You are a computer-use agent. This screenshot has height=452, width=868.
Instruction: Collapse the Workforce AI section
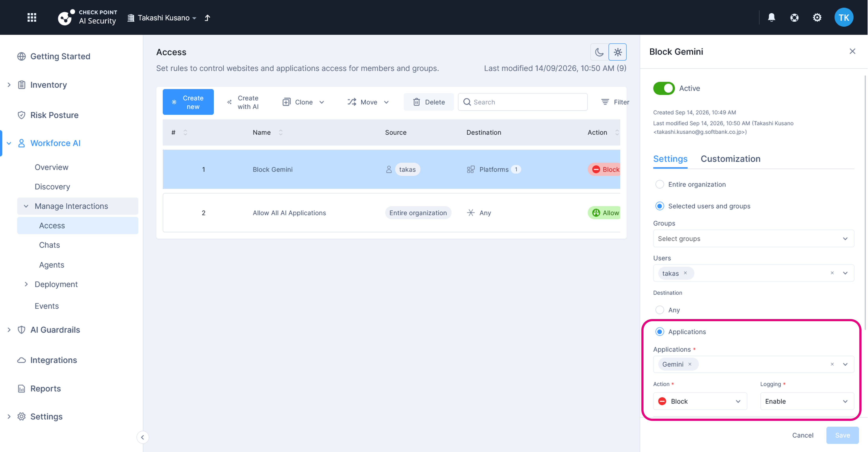point(9,143)
